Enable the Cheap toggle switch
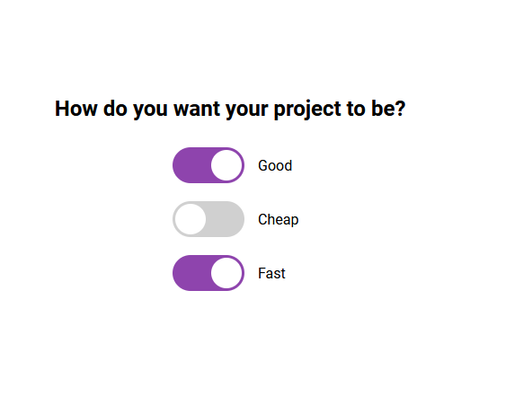This screenshot has height=414, width=532. point(208,219)
